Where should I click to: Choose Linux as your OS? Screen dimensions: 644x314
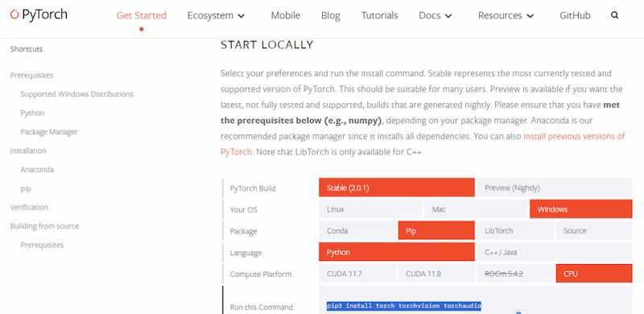coord(370,209)
